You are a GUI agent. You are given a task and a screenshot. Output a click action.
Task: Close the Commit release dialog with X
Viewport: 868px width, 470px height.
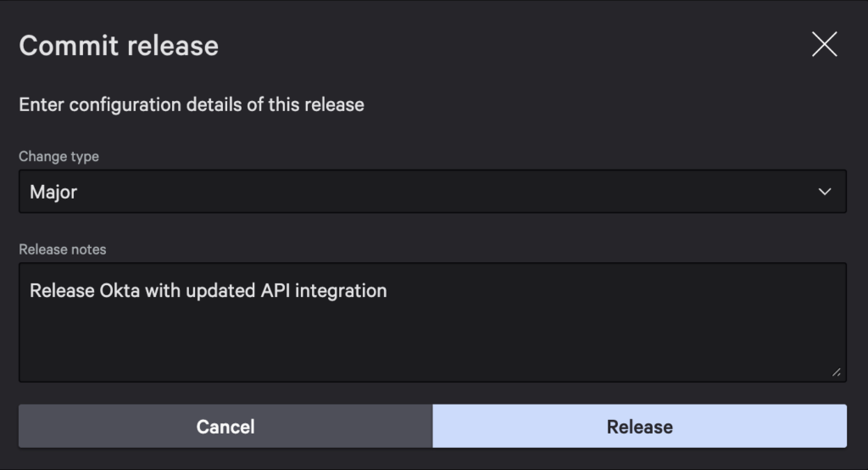824,45
